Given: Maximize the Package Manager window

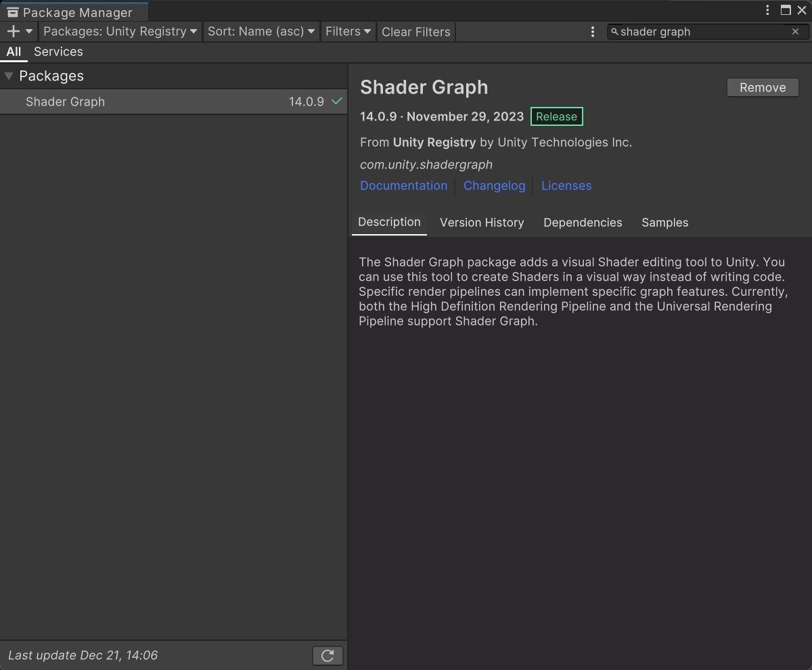Looking at the screenshot, I should click(786, 10).
